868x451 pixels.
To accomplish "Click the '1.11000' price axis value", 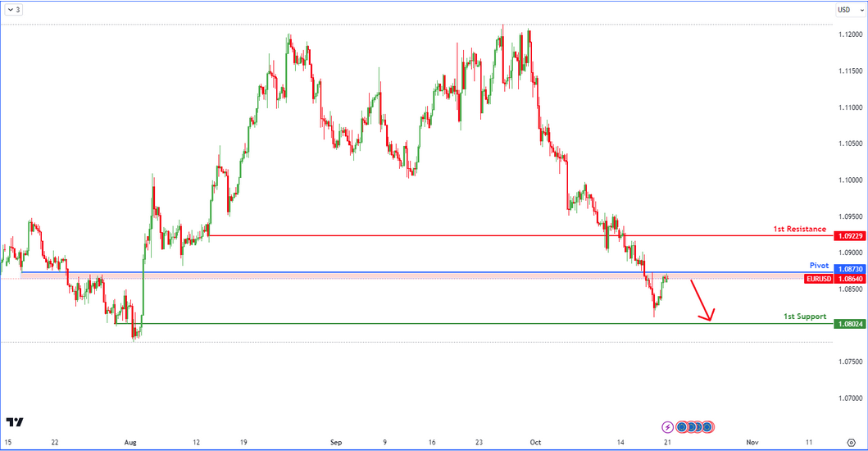I will pos(850,107).
